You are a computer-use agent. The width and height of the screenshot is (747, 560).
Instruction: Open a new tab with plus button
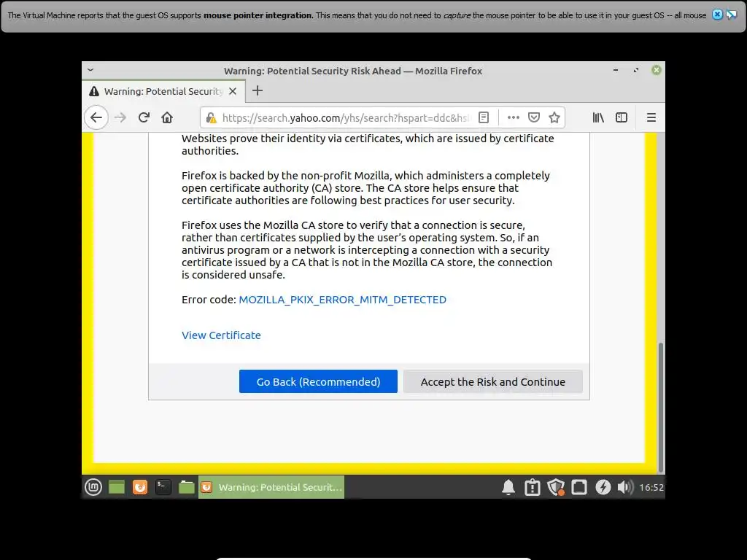pos(258,90)
